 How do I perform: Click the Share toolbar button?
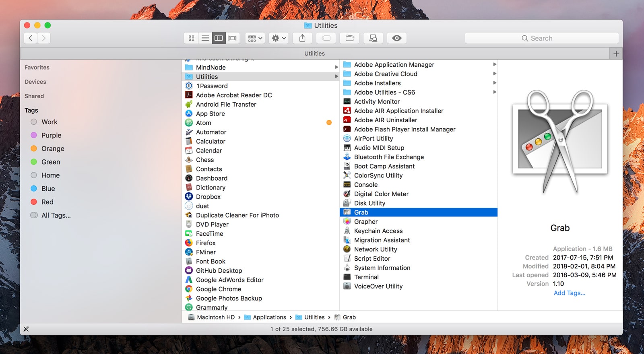[302, 38]
